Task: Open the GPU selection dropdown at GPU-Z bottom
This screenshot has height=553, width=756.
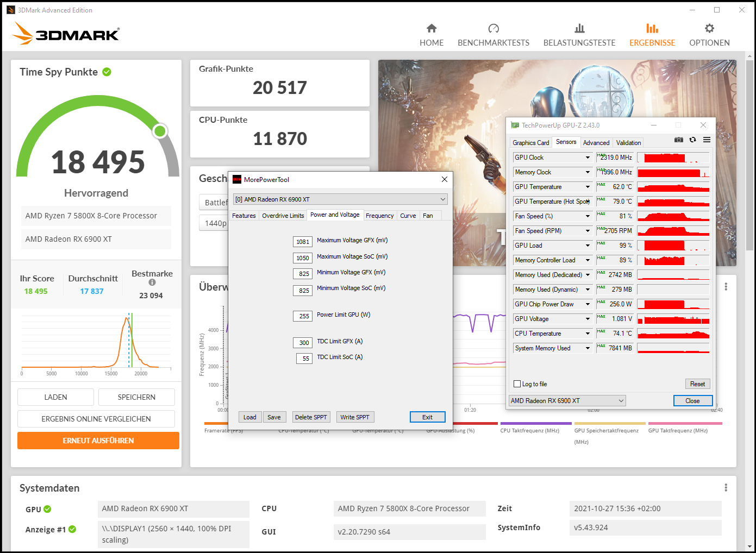Action: [567, 400]
